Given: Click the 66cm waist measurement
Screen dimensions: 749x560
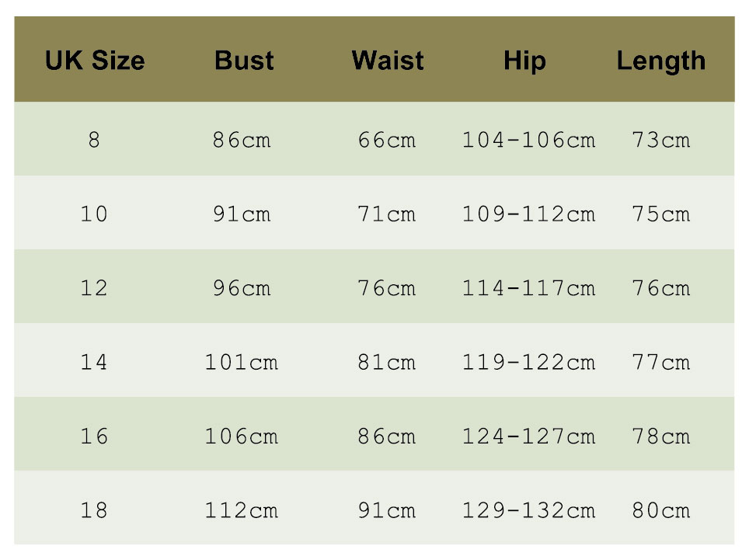Looking at the screenshot, I should [x=387, y=141].
